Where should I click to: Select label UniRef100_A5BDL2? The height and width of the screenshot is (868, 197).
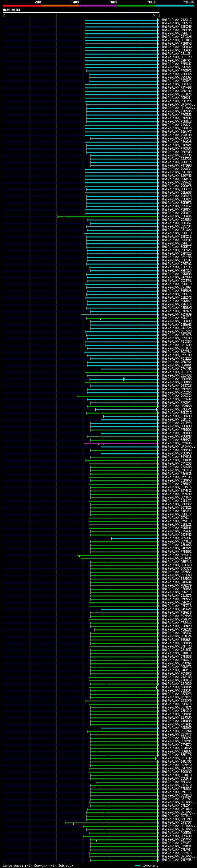click(177, 121)
